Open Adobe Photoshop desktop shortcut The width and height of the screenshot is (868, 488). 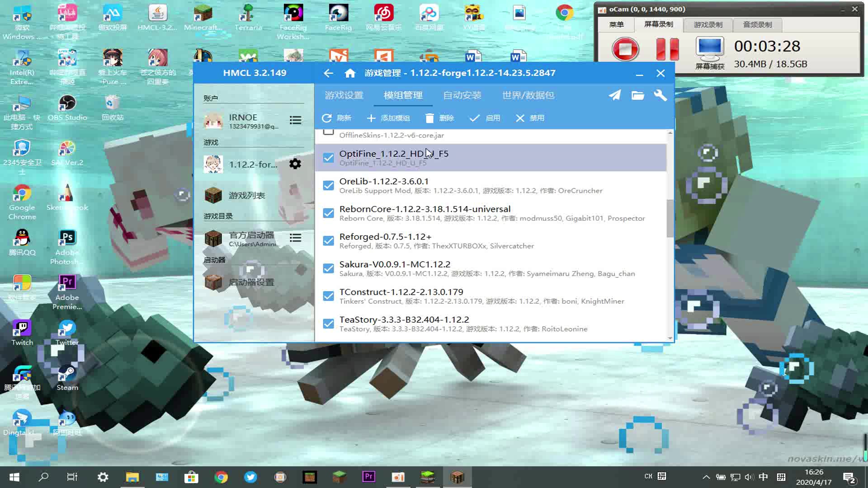67,247
